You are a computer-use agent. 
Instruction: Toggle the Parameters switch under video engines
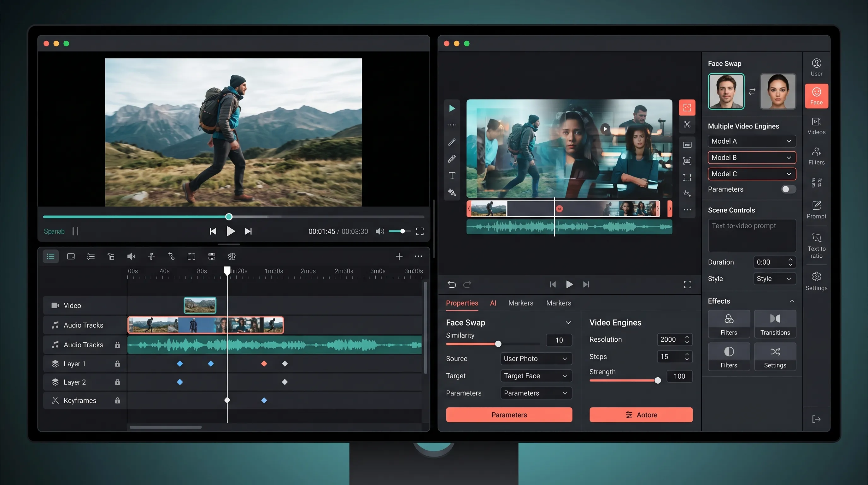click(x=788, y=189)
